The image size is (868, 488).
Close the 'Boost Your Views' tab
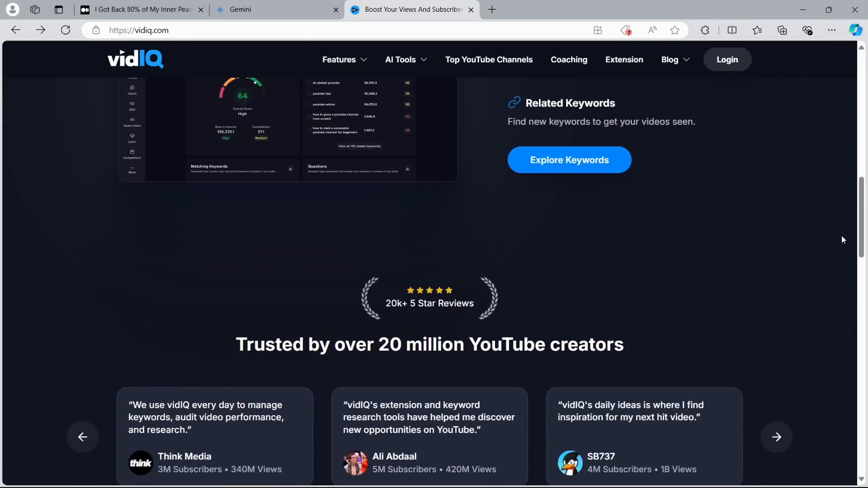471,9
